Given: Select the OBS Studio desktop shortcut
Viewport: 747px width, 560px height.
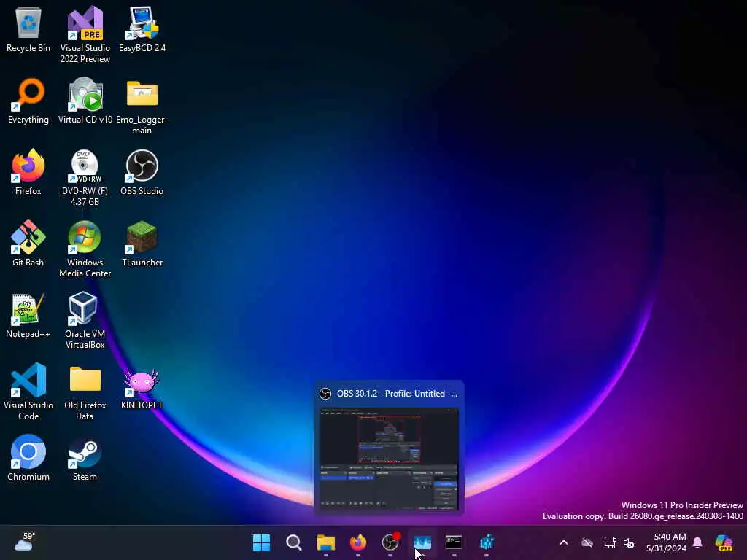Looking at the screenshot, I should pyautogui.click(x=142, y=172).
